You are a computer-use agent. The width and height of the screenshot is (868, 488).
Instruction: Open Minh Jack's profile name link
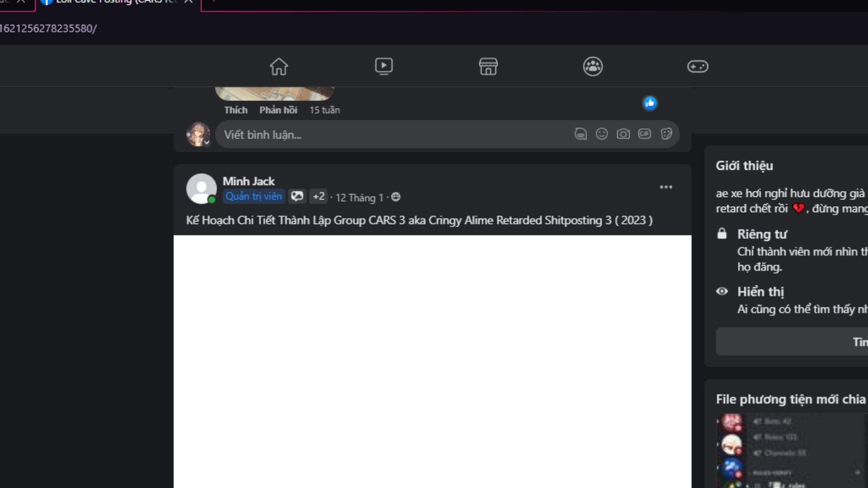(x=248, y=181)
